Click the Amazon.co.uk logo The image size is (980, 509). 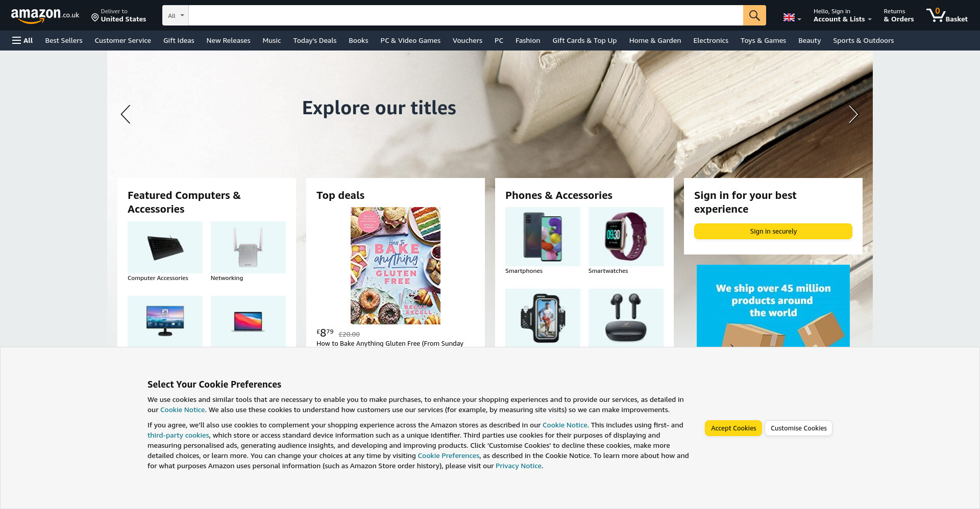pyautogui.click(x=45, y=16)
